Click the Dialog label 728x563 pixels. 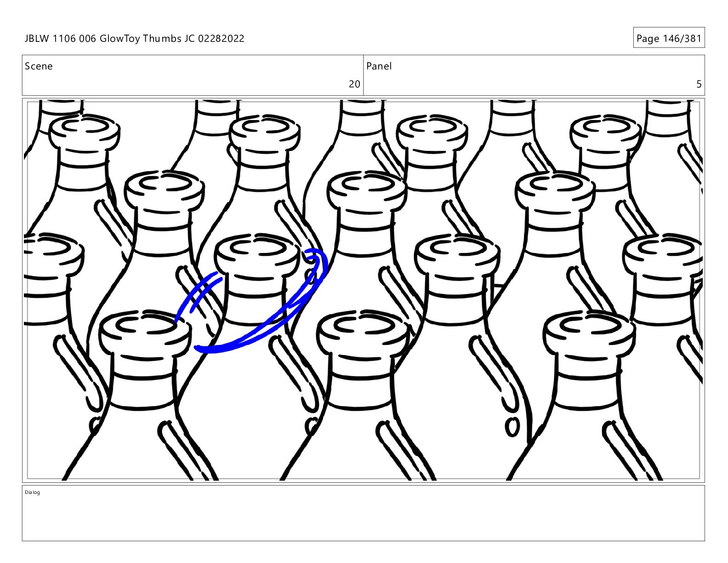[x=32, y=493]
